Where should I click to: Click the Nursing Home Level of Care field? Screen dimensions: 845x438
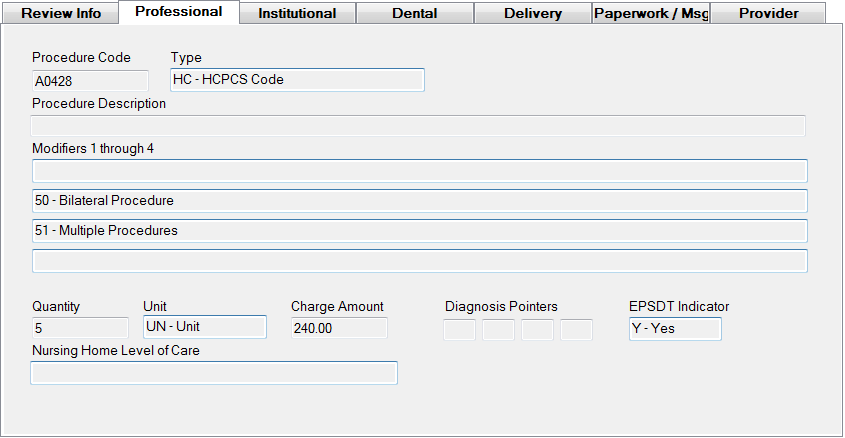pos(214,373)
